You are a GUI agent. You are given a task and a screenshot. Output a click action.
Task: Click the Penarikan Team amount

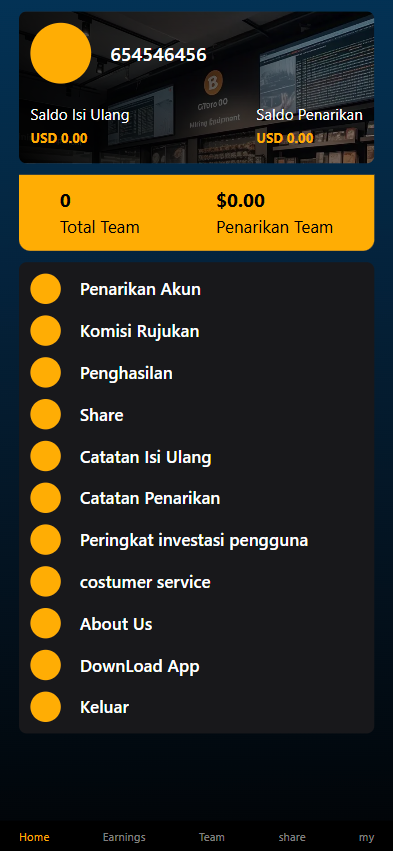coord(240,200)
